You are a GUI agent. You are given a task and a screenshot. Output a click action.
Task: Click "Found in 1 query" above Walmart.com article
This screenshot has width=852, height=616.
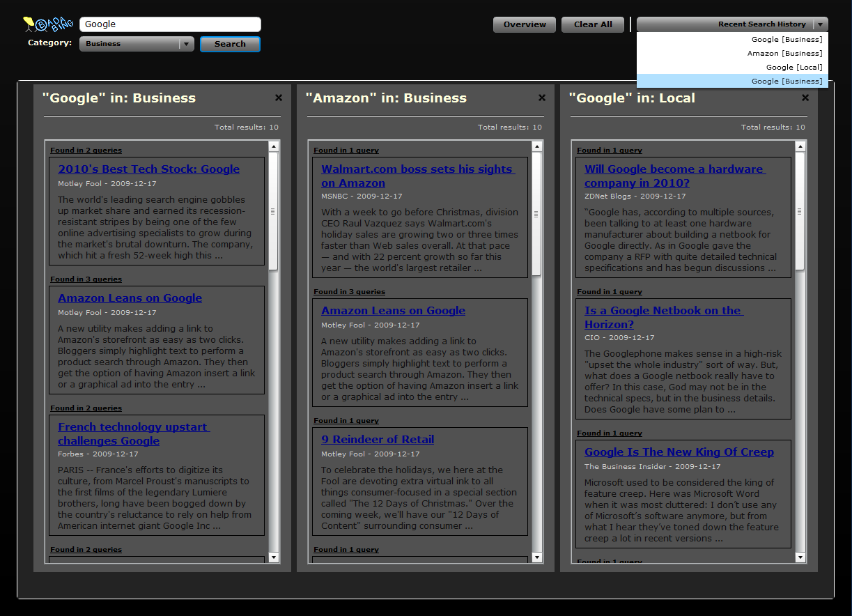[346, 151]
